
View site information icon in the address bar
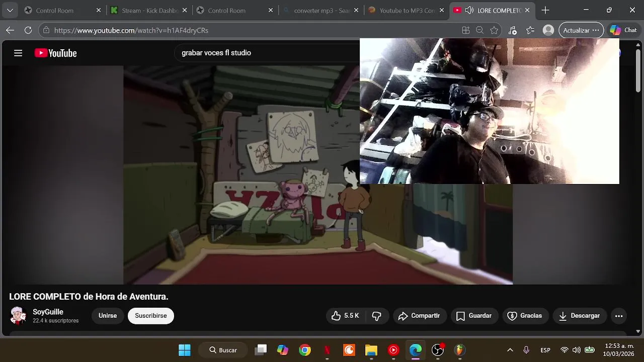tap(46, 30)
